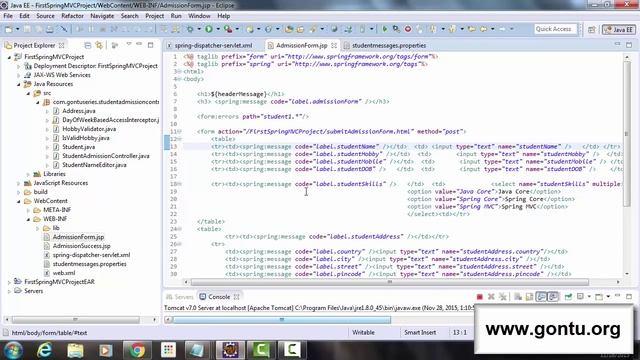Open the Window menu
The image size is (640, 360).
199,16
